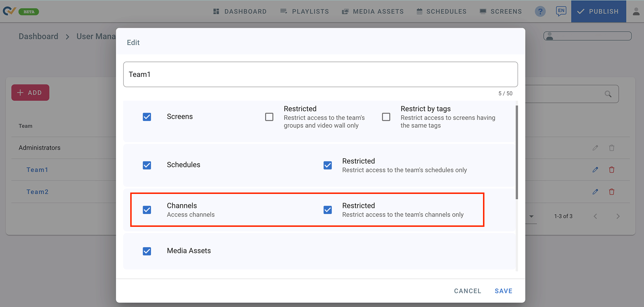Go to next page using chevron arrow

(x=618, y=216)
